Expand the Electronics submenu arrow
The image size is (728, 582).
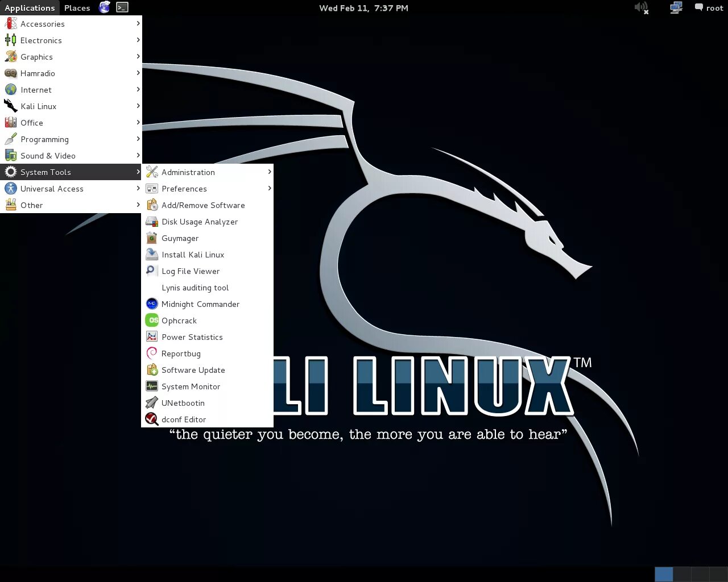point(138,40)
